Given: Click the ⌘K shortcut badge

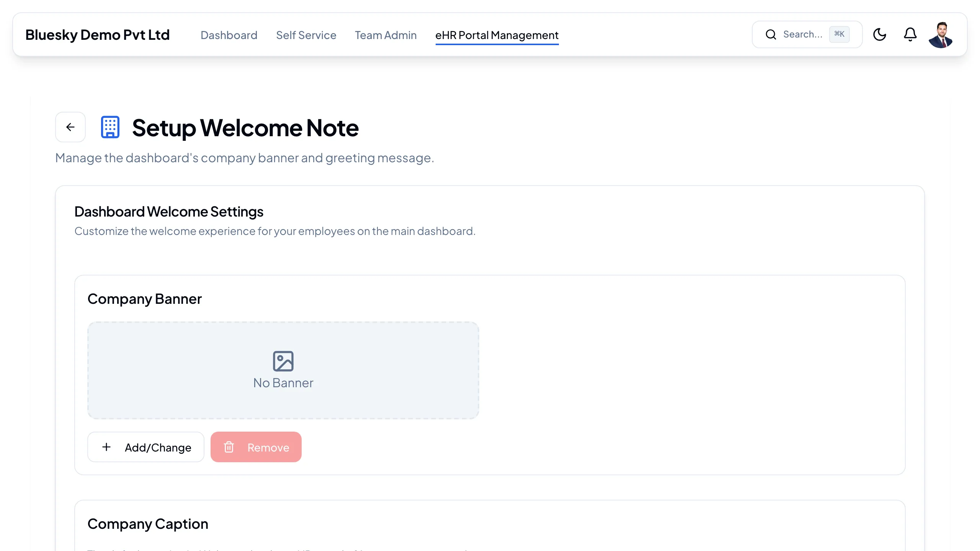Looking at the screenshot, I should pyautogui.click(x=840, y=34).
